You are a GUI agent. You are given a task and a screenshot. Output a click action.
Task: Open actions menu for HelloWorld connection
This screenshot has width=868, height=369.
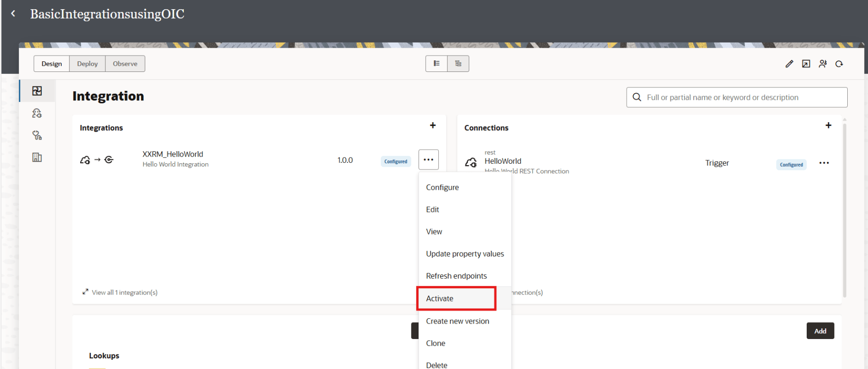click(824, 163)
